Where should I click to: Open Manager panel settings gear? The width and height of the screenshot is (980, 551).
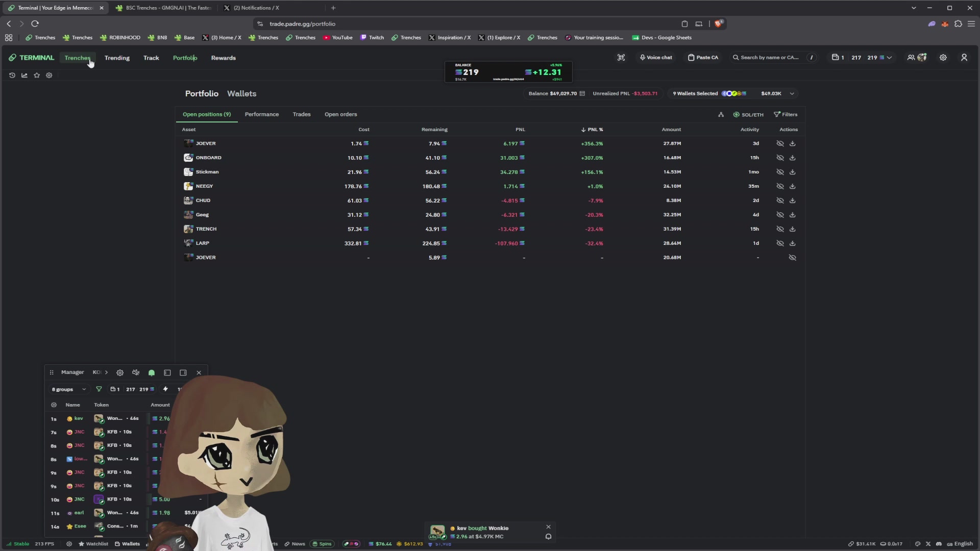[x=120, y=372]
